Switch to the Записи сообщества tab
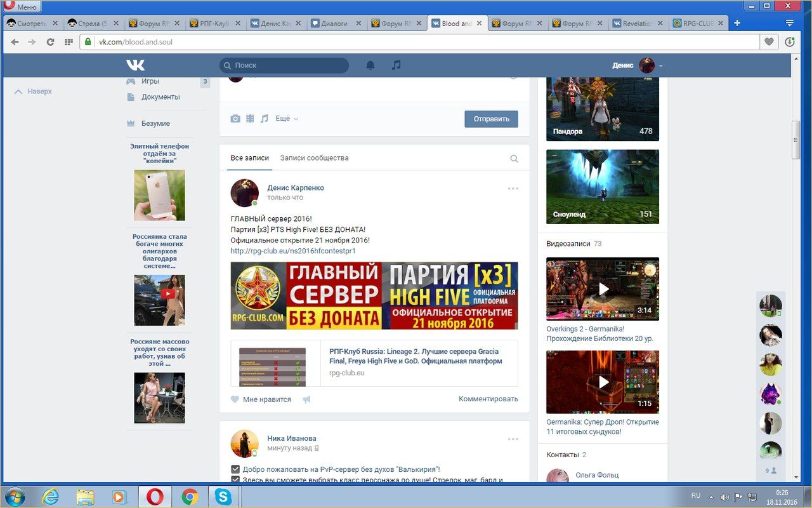Viewport: 812px width, 508px height. [314, 158]
